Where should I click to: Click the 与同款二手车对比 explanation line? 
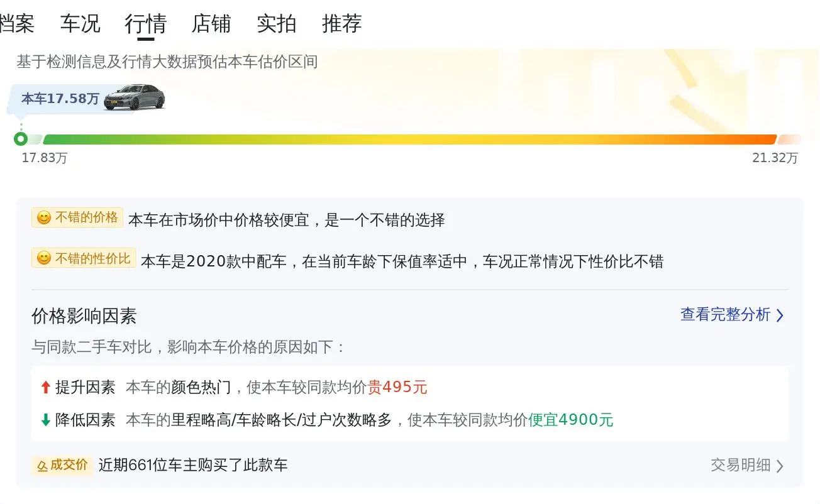[x=189, y=347]
